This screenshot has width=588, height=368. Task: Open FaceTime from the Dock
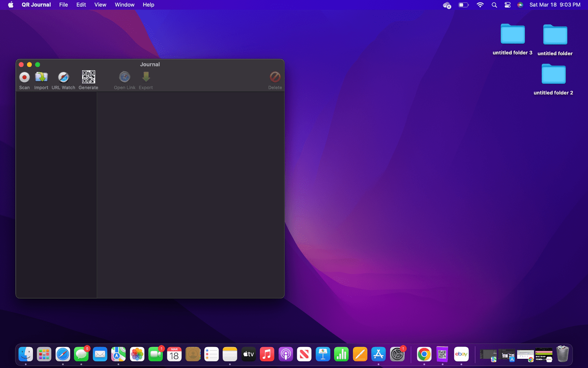click(156, 354)
